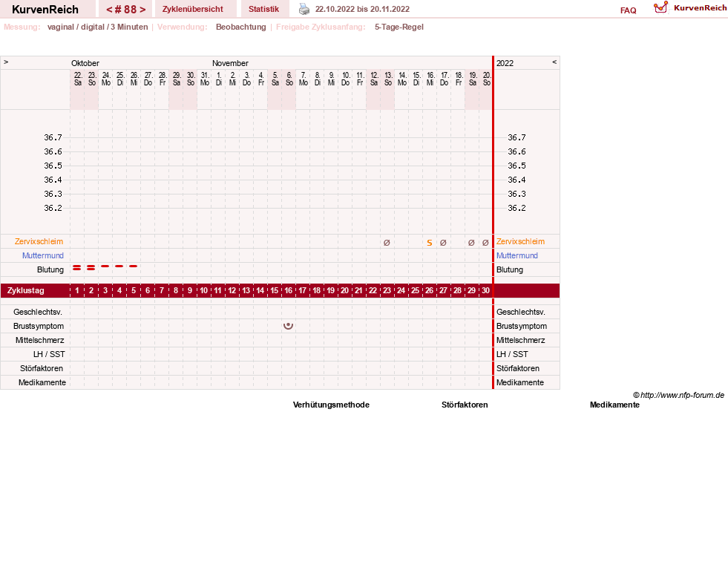The width and height of the screenshot is (728, 582).
Task: Click the November month label
Action: [x=230, y=63]
